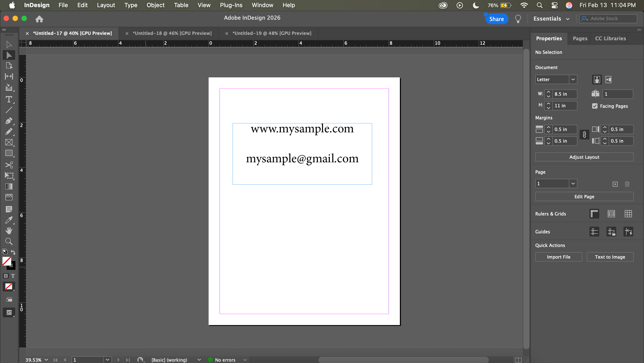Click the Text to Image button

(610, 257)
